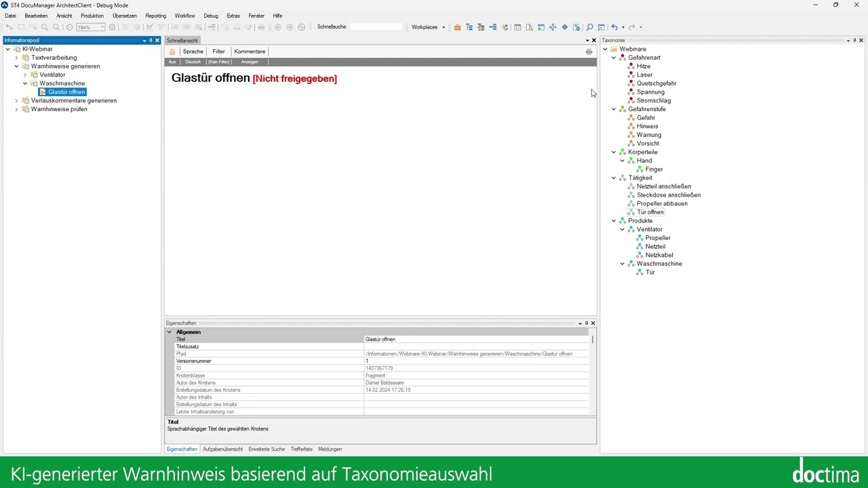Click the properties list toolbar icon
This screenshot has height=488, width=868.
[x=517, y=27]
